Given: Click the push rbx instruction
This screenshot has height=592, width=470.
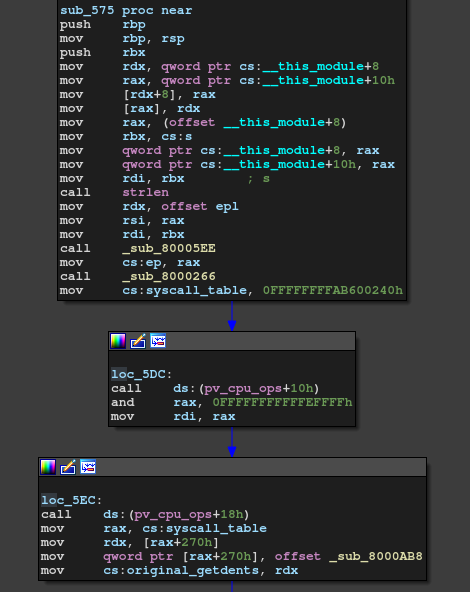Looking at the screenshot, I should tap(103, 53).
